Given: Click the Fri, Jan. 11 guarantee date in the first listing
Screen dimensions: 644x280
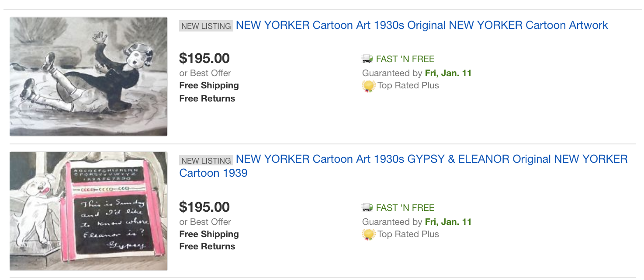Looking at the screenshot, I should [x=448, y=73].
